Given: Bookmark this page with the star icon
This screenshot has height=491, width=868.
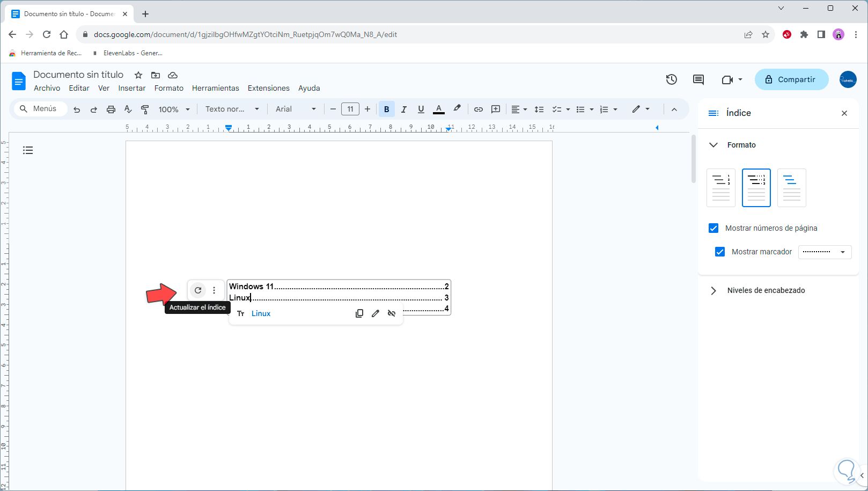Looking at the screenshot, I should pos(766,34).
